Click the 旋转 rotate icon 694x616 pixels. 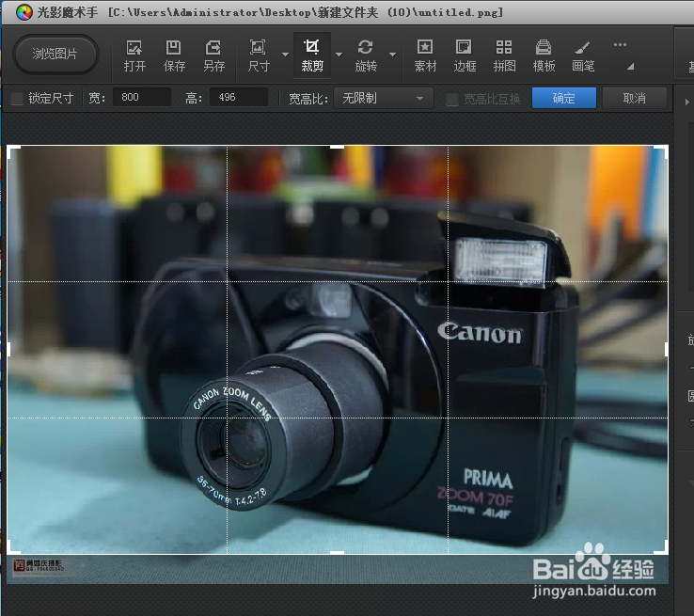point(366,55)
